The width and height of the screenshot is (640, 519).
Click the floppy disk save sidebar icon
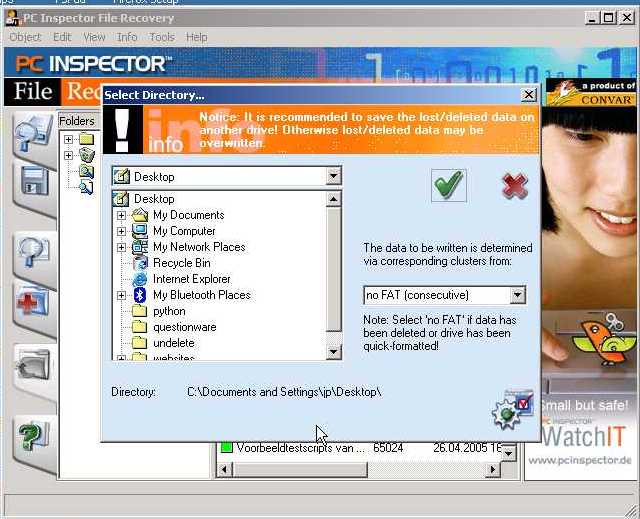(x=34, y=182)
